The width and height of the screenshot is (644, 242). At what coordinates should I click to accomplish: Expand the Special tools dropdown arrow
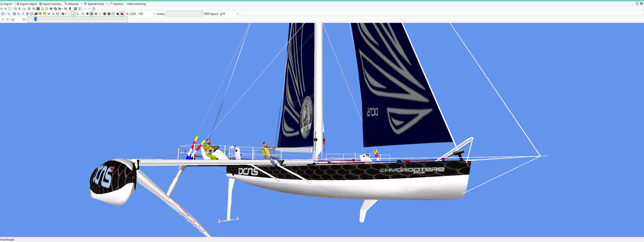[107, 4]
